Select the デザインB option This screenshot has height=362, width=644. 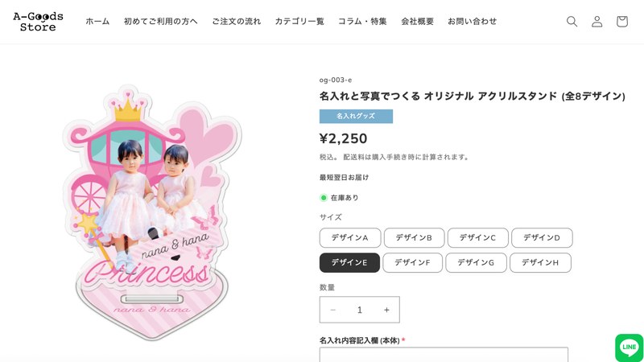414,238
